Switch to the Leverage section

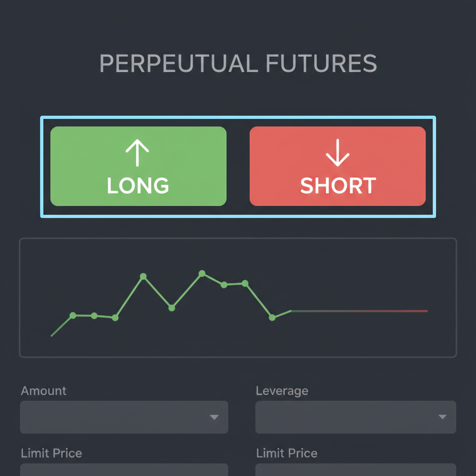coord(356,417)
